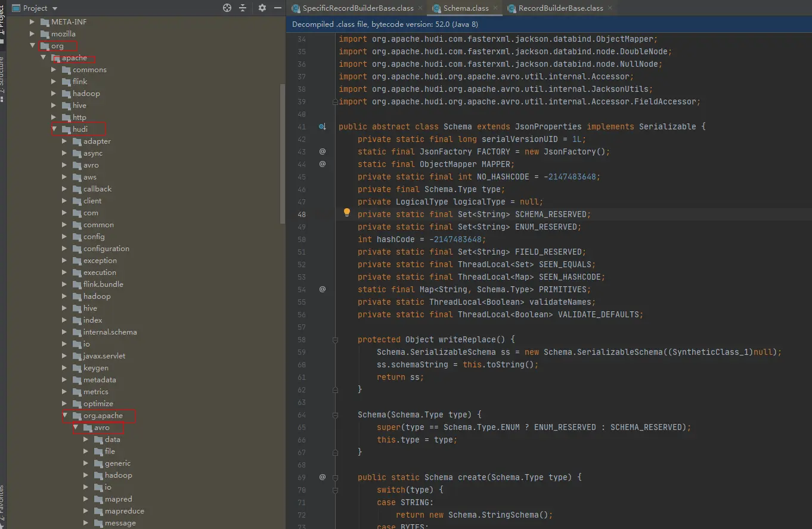Open Project panel settings gear

[x=262, y=8]
